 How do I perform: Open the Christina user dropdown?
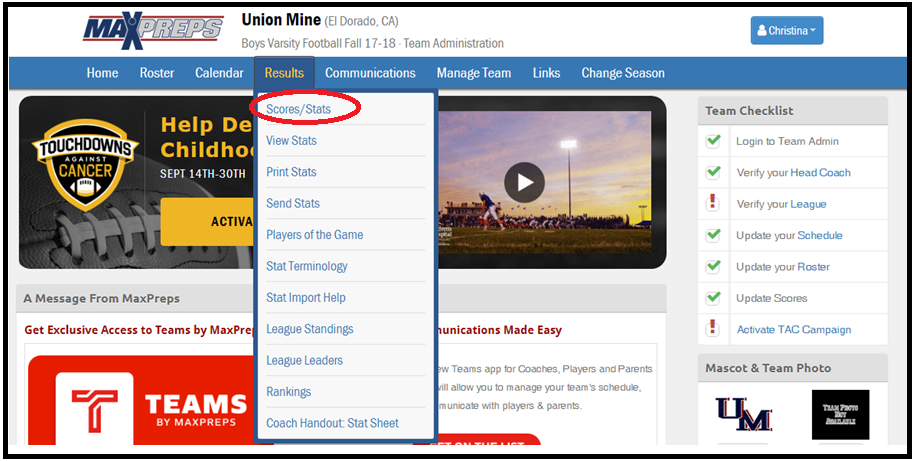click(x=786, y=31)
